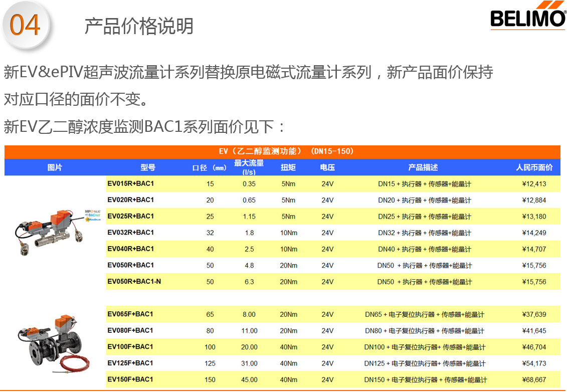Viewport: 567px width, 392px height.
Task: Click the 产品描述 column header
Action: pyautogui.click(x=423, y=167)
